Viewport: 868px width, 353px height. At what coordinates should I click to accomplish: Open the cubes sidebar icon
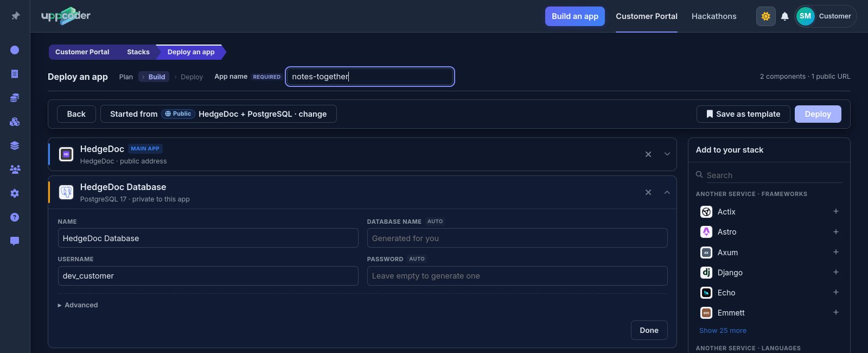15,122
